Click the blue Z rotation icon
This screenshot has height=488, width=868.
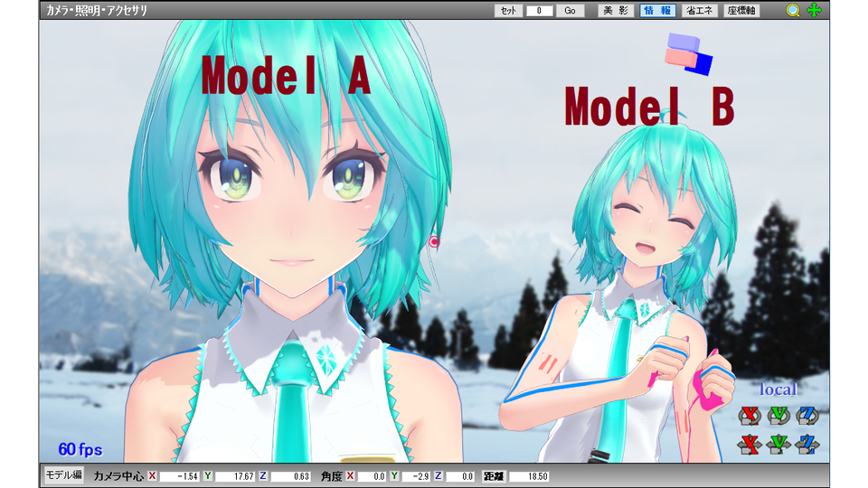(807, 415)
